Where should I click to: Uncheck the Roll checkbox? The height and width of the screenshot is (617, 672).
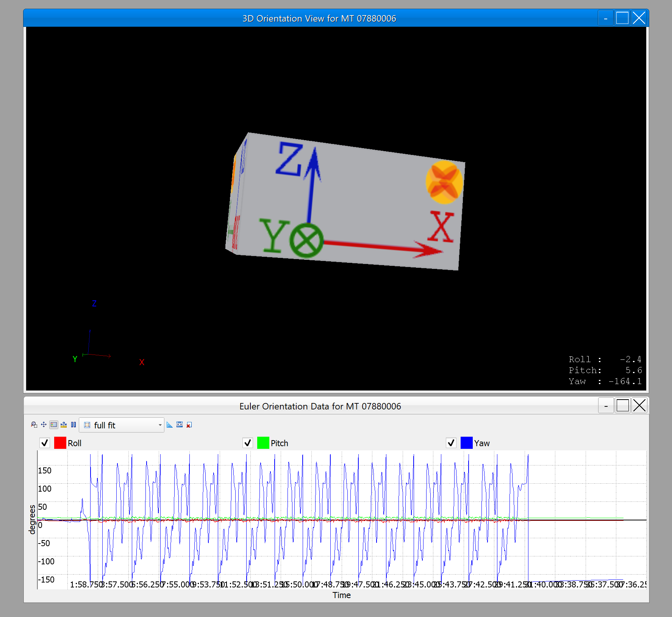[44, 443]
